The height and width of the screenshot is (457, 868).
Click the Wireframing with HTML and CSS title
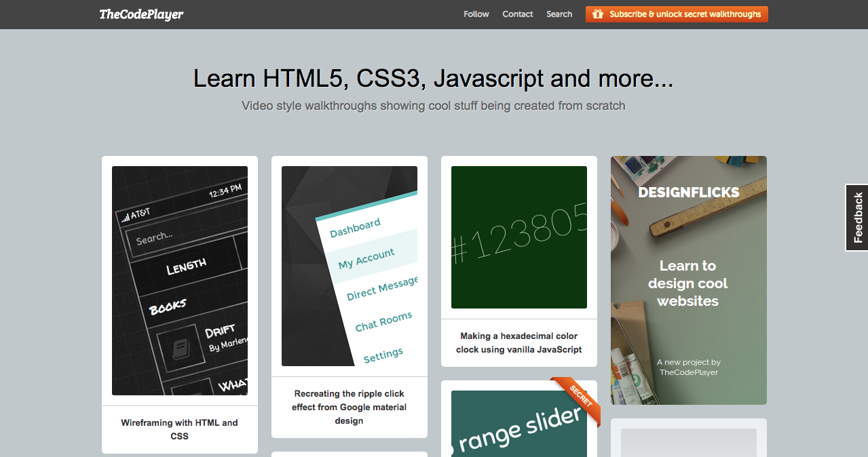[x=180, y=429]
